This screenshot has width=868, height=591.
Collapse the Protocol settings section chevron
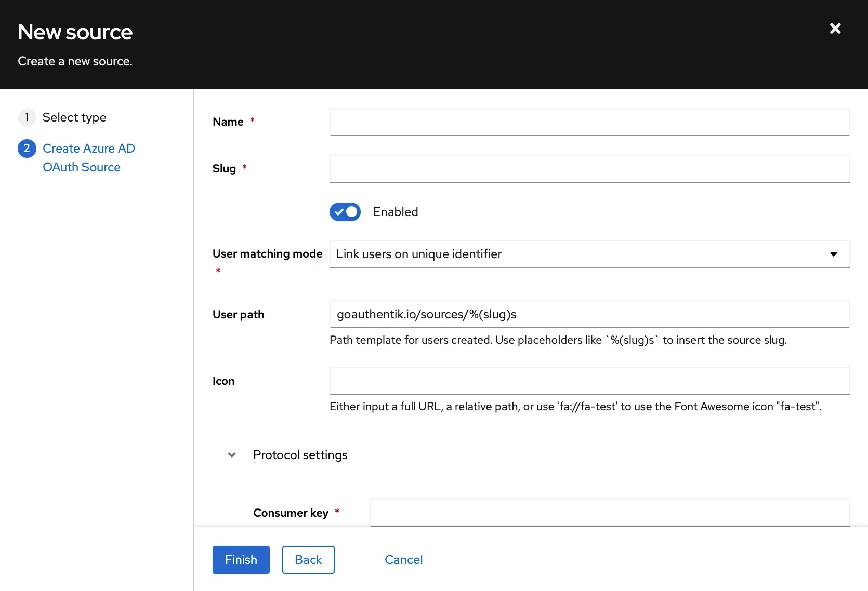pyautogui.click(x=232, y=455)
